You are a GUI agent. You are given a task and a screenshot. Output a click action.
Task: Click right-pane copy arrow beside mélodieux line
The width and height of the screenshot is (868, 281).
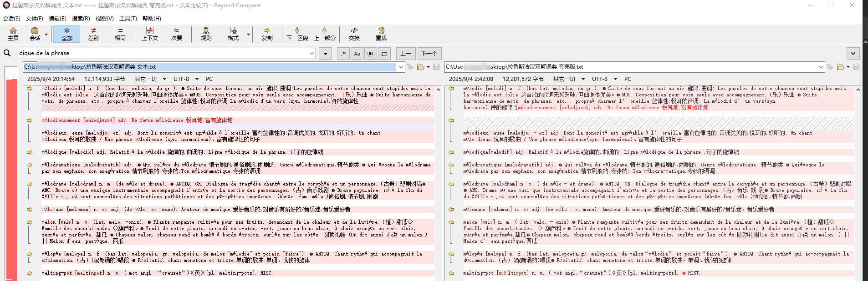pyautogui.click(x=451, y=120)
